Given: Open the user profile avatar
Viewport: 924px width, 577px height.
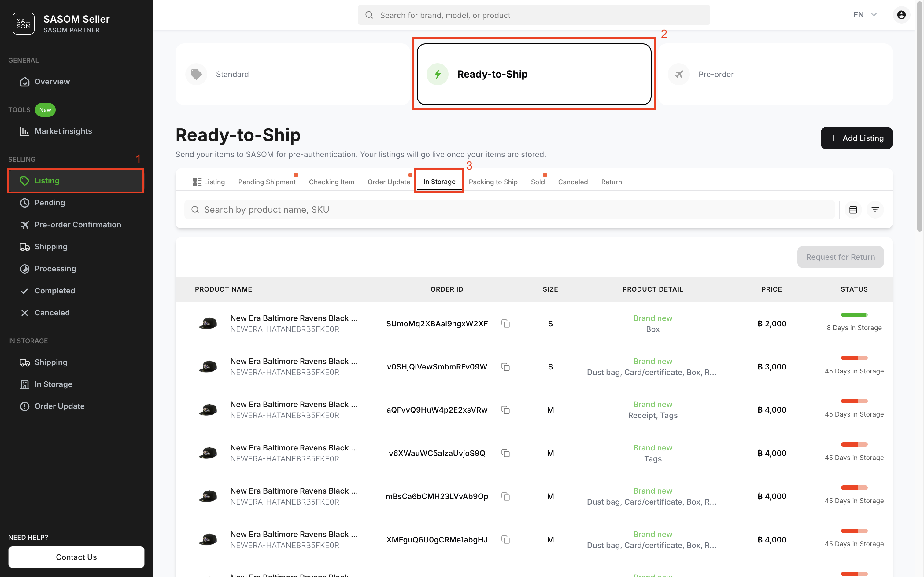Looking at the screenshot, I should [901, 15].
